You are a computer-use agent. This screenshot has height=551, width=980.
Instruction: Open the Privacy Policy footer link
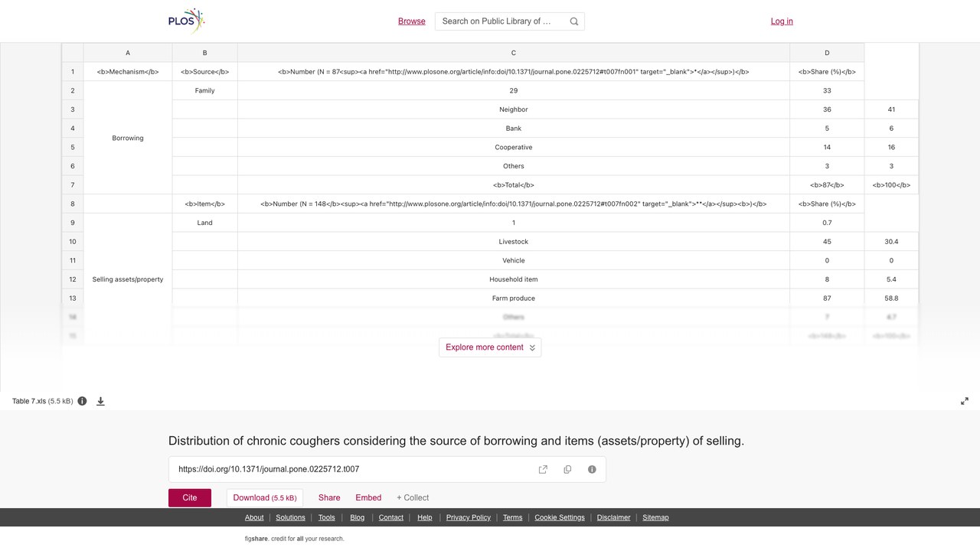[469, 517]
